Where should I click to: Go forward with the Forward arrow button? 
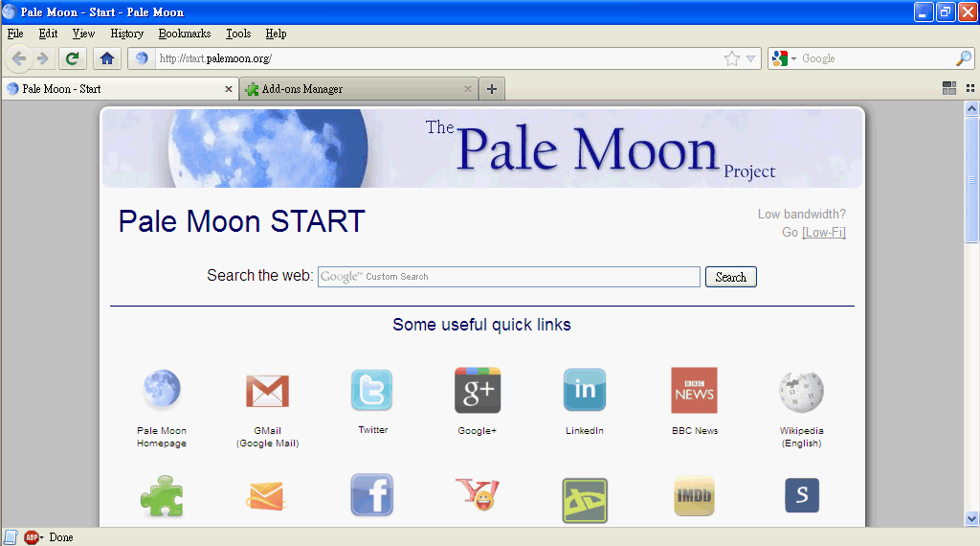pyautogui.click(x=42, y=58)
